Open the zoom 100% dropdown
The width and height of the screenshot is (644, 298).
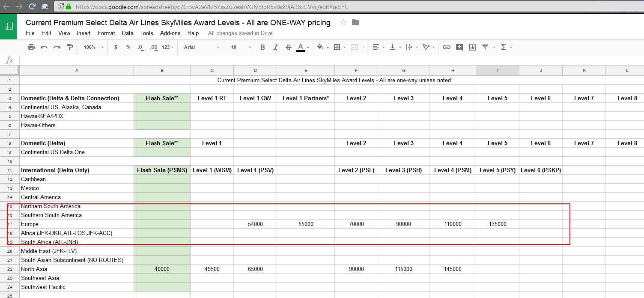click(x=94, y=47)
